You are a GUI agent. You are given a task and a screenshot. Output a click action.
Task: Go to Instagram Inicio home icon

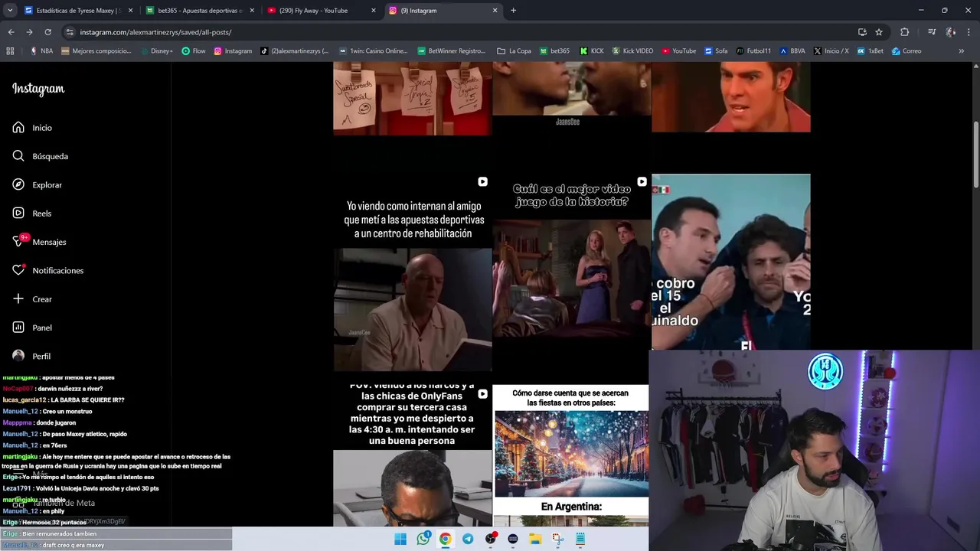pyautogui.click(x=18, y=128)
